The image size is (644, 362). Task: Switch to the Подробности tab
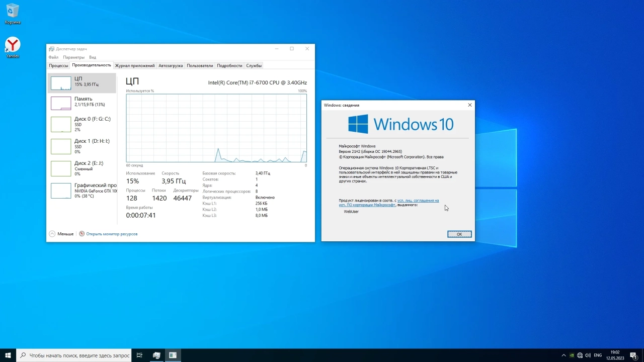click(229, 65)
